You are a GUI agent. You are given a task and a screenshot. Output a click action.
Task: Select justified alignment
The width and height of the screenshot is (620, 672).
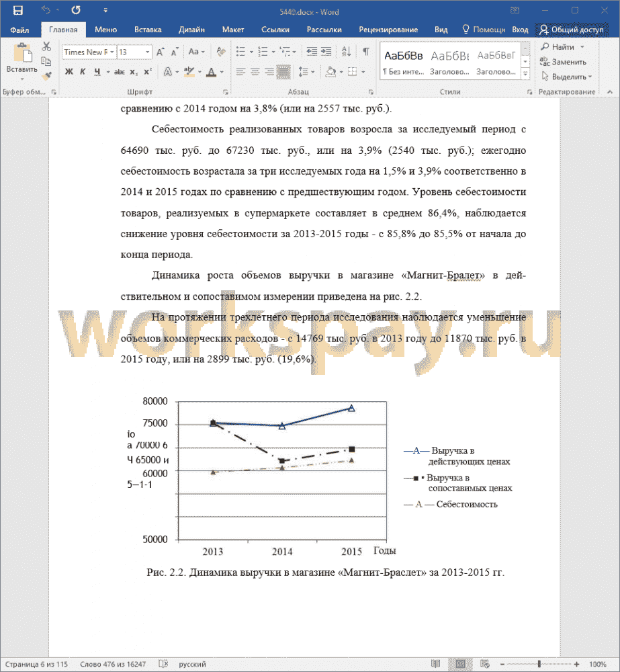pyautogui.click(x=283, y=72)
